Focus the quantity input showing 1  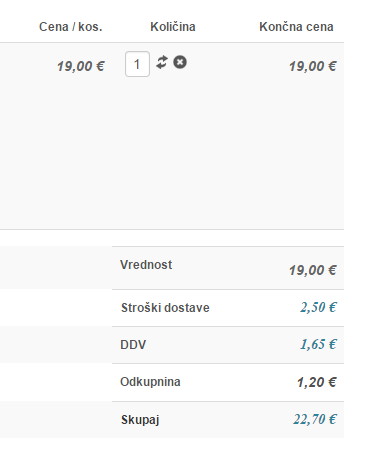[x=137, y=64]
